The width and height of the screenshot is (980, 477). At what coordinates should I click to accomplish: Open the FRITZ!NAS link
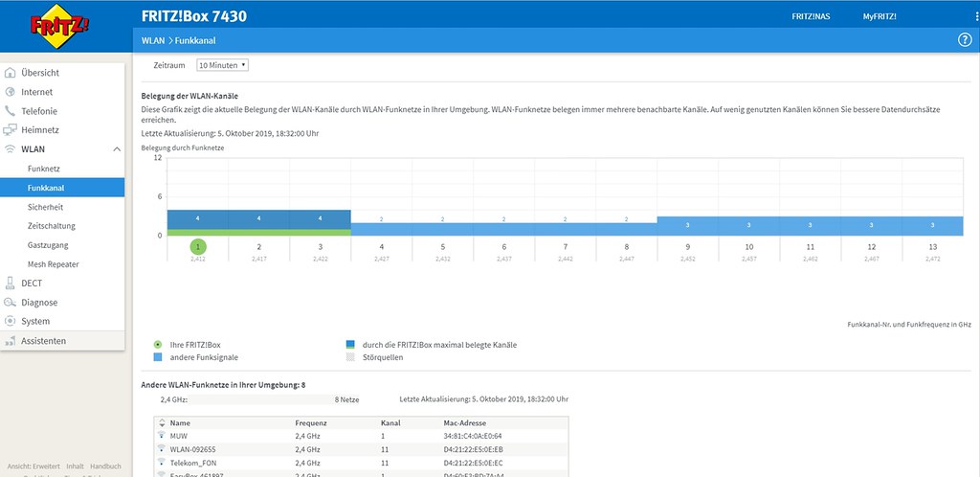coord(811,16)
